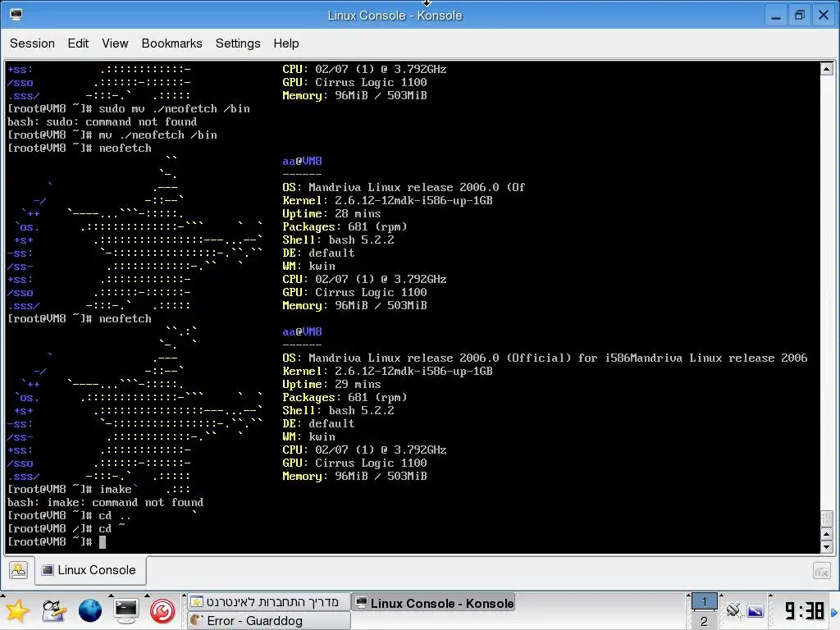Switch to Linux Console - Konsole taskbar entry
Viewport: 840px width, 630px height.
[433, 603]
